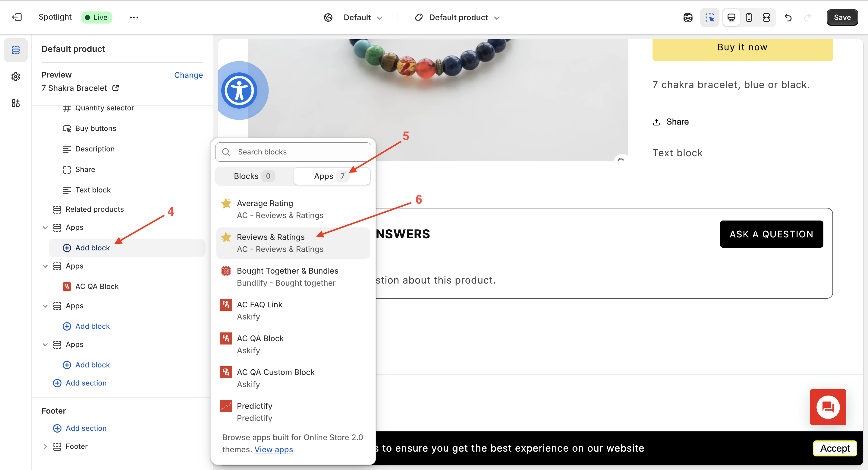Click the Save button

coord(842,17)
